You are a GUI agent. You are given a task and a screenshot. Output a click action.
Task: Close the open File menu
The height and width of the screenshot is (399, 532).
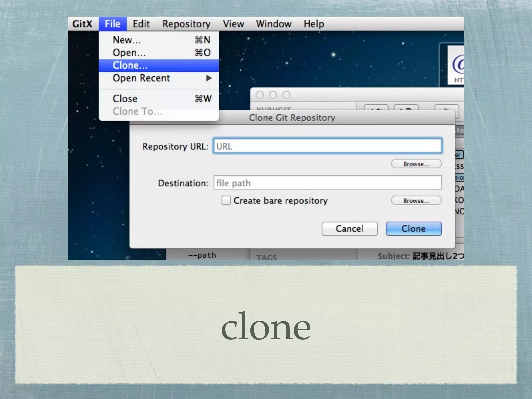click(x=112, y=24)
